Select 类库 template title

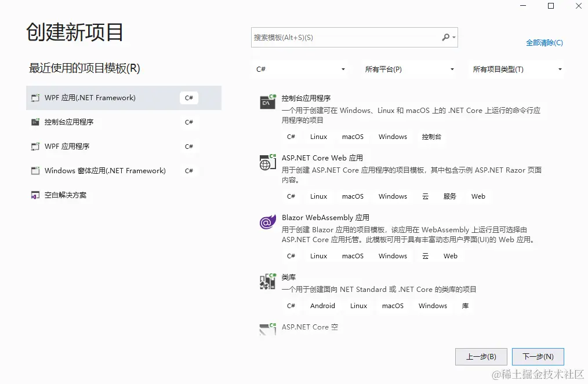point(289,277)
